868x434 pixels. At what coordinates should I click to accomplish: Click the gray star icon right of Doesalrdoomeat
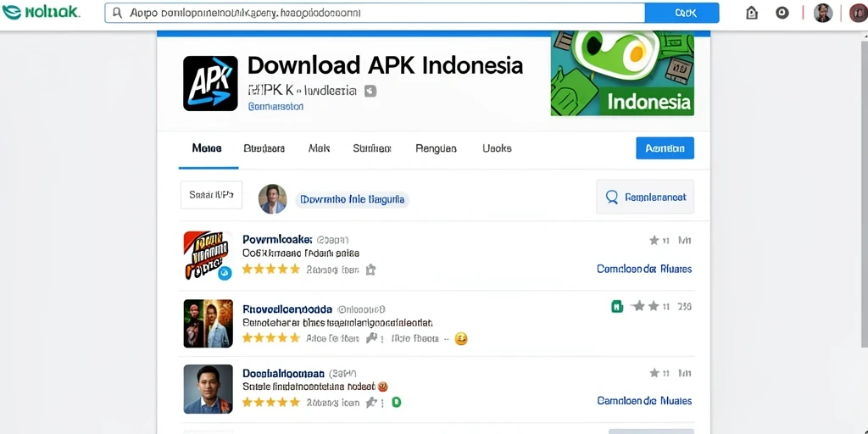pyautogui.click(x=654, y=373)
